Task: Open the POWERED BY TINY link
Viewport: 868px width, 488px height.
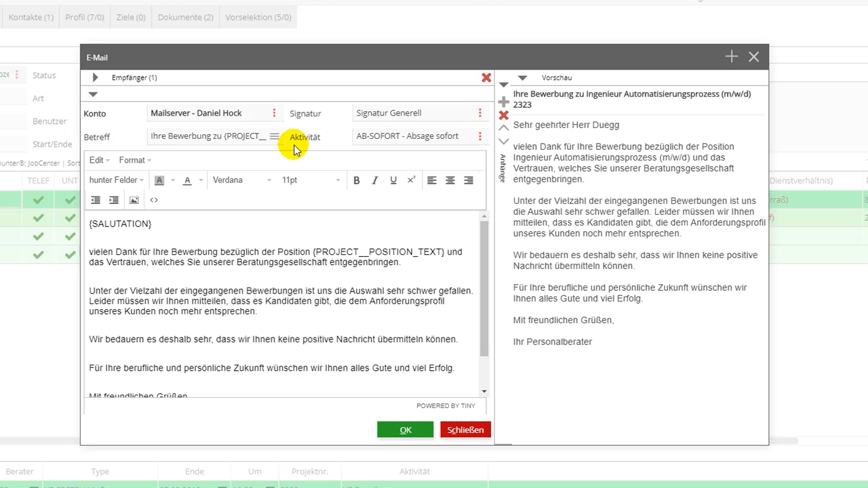Action: [446, 406]
